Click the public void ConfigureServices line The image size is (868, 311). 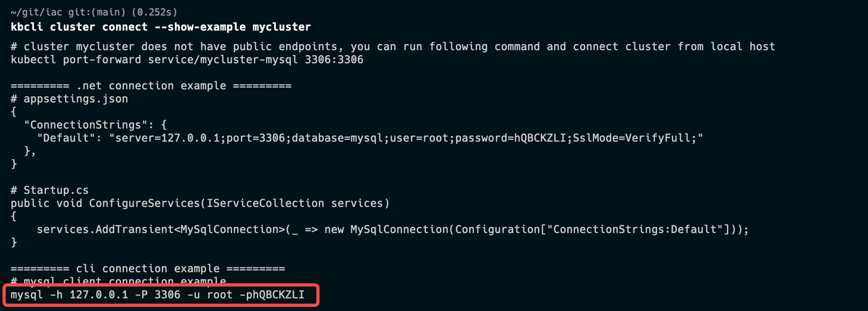[x=200, y=203]
